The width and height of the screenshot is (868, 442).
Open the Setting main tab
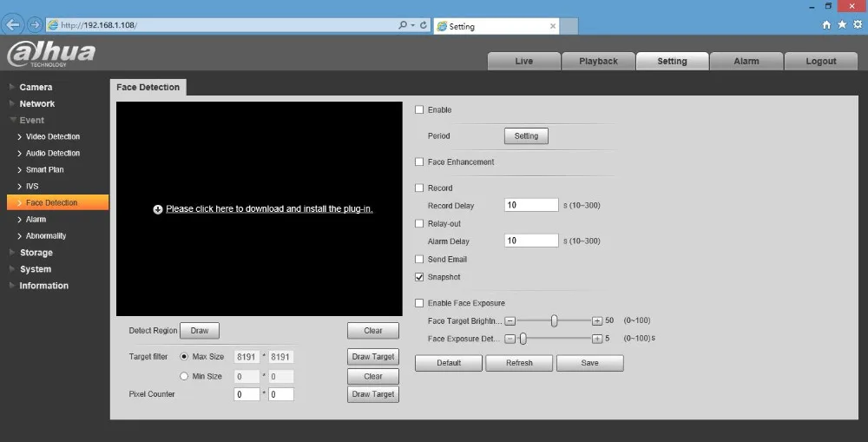coord(672,61)
